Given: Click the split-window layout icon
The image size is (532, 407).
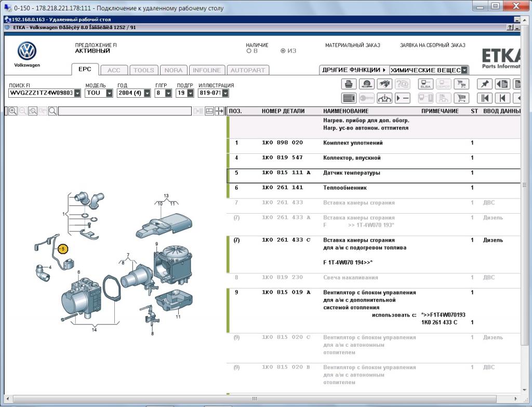Looking at the screenshot, I should (x=209, y=111).
